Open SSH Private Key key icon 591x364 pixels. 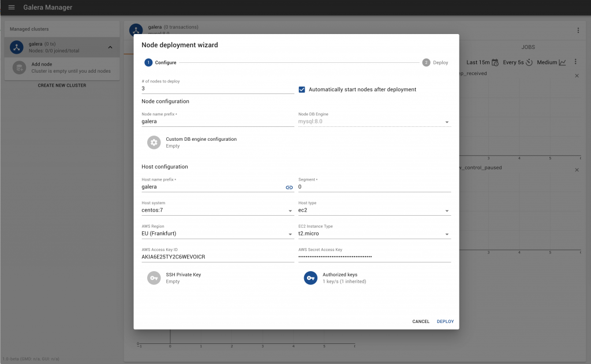(154, 278)
